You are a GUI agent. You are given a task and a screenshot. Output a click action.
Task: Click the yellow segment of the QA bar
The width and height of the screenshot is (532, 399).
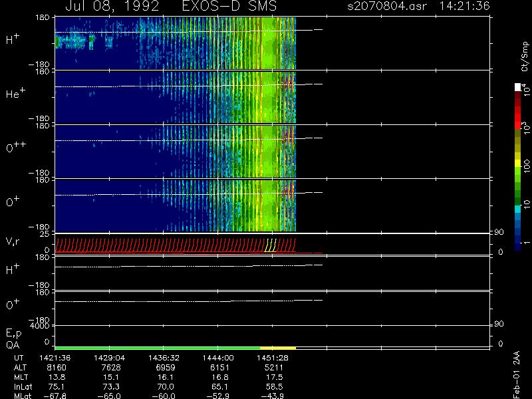[x=278, y=348]
